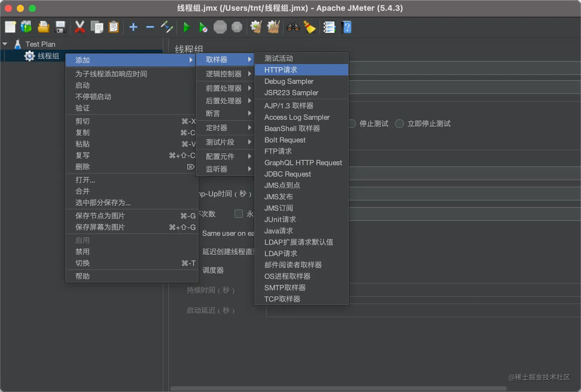Select the Test Plan tree item
This screenshot has width=581, height=392.
coord(40,44)
